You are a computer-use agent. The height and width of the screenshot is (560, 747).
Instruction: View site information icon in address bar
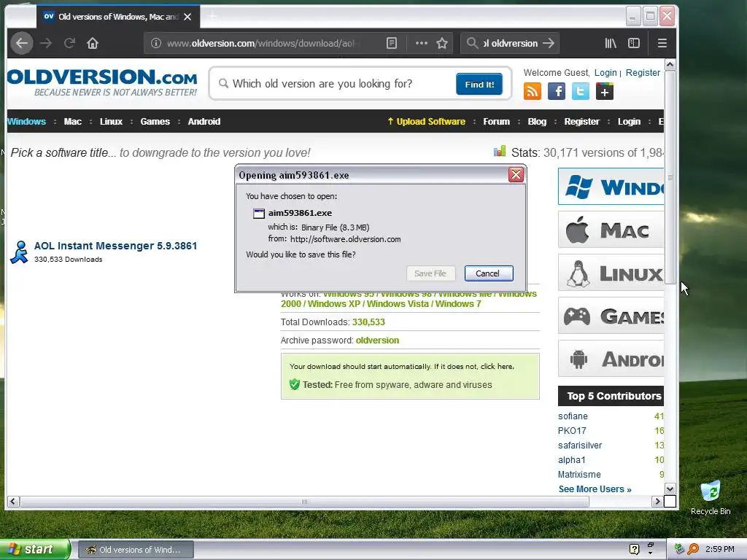coord(156,43)
